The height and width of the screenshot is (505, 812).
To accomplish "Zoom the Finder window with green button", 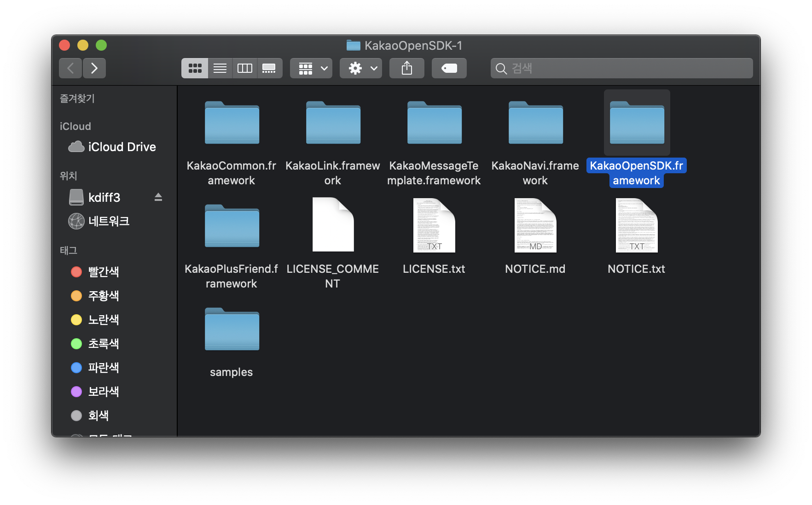I will (x=101, y=45).
